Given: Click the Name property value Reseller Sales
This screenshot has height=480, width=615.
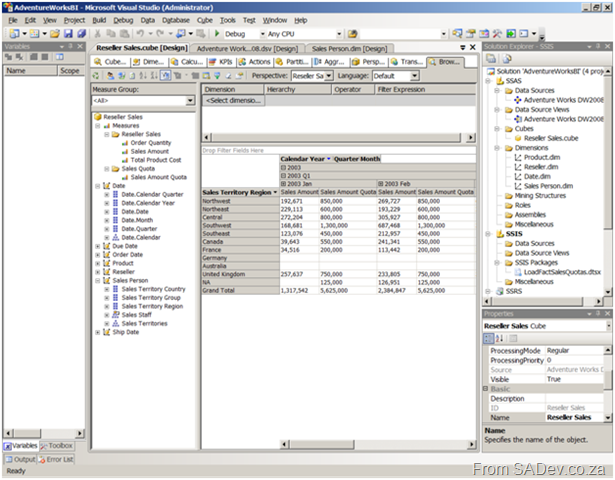Looking at the screenshot, I should point(574,418).
